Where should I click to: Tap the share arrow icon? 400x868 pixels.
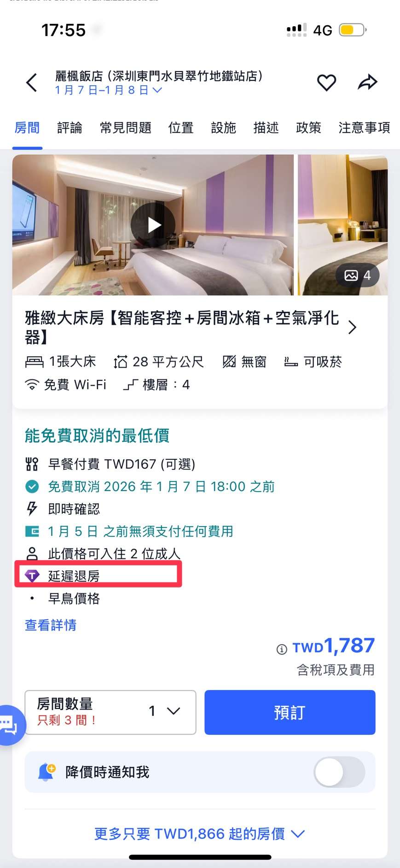click(x=367, y=82)
